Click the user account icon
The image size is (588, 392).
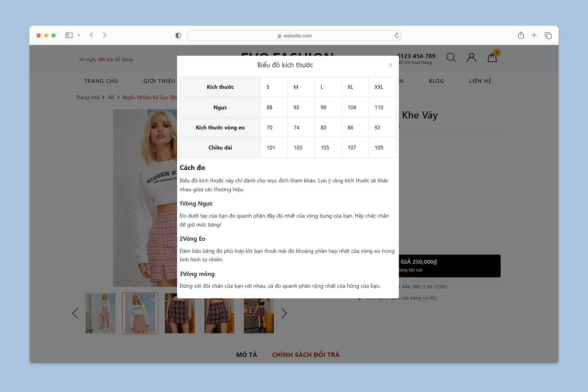[471, 58]
